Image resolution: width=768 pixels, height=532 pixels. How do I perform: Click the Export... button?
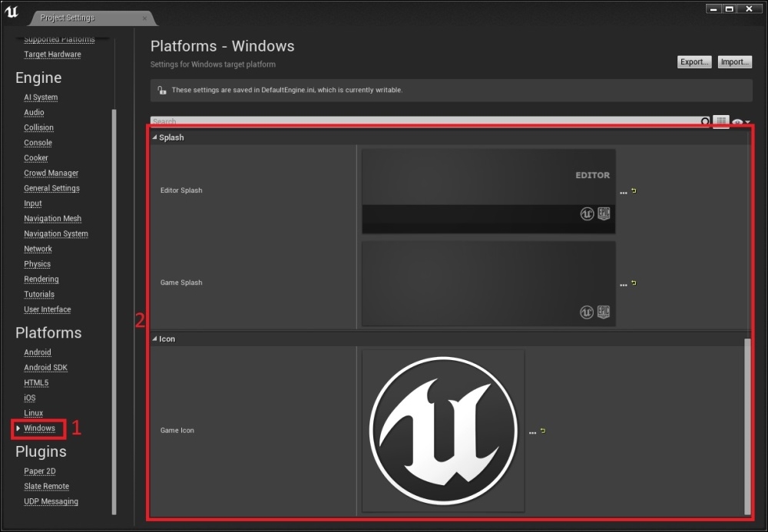point(694,61)
